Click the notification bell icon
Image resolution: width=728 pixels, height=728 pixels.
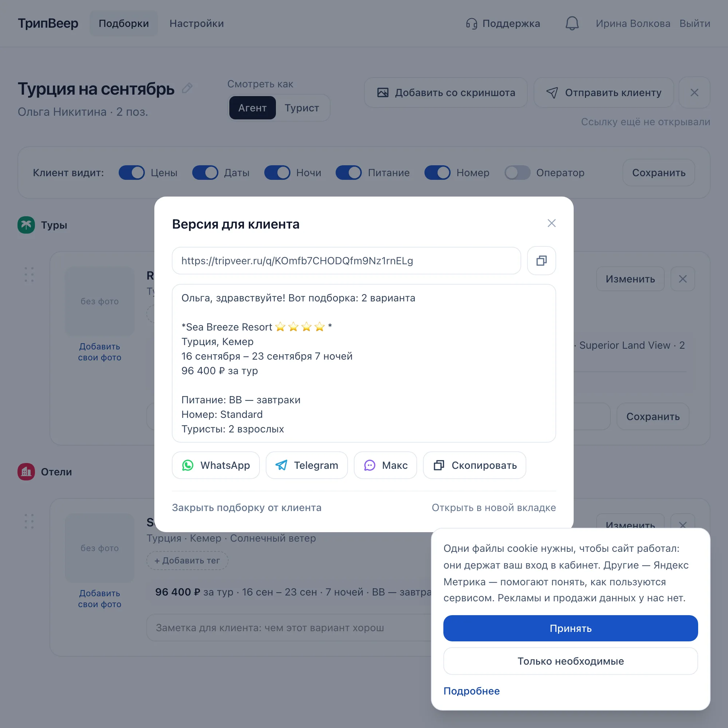571,23
